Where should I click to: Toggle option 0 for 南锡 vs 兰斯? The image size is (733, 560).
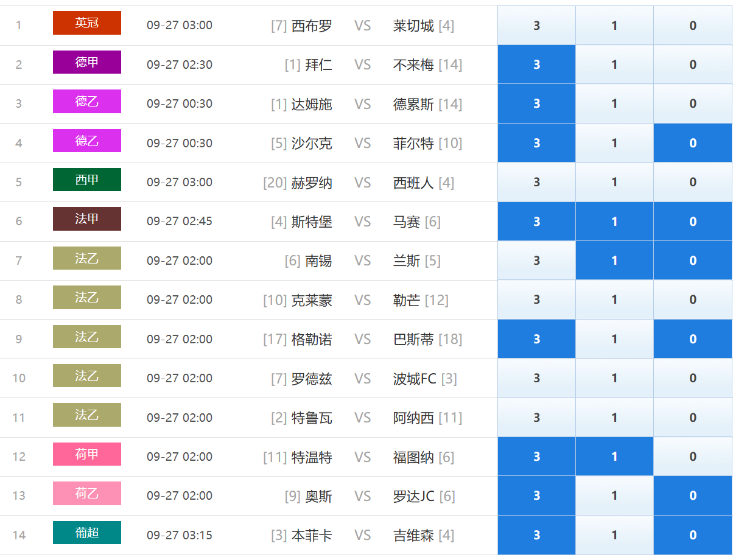point(693,261)
